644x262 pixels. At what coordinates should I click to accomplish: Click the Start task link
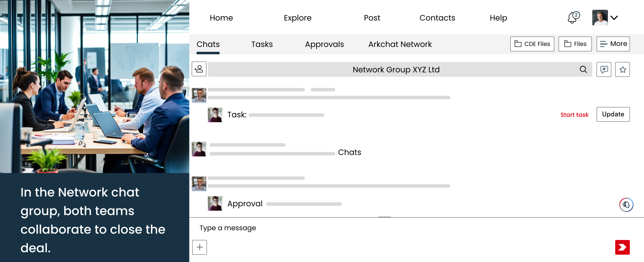(x=574, y=115)
